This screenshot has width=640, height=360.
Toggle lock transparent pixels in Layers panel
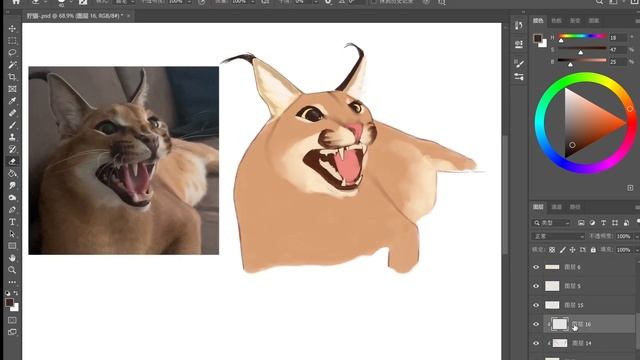(x=552, y=250)
